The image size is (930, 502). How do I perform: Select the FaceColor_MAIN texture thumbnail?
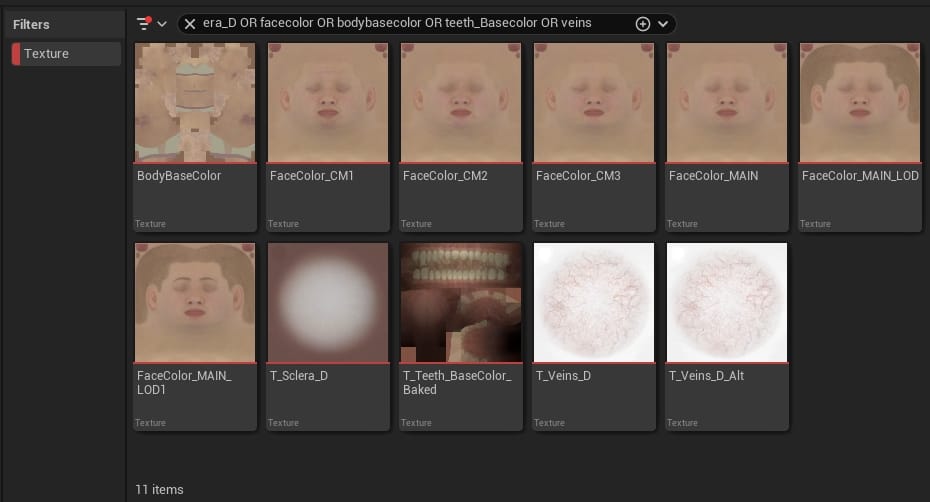coord(727,102)
